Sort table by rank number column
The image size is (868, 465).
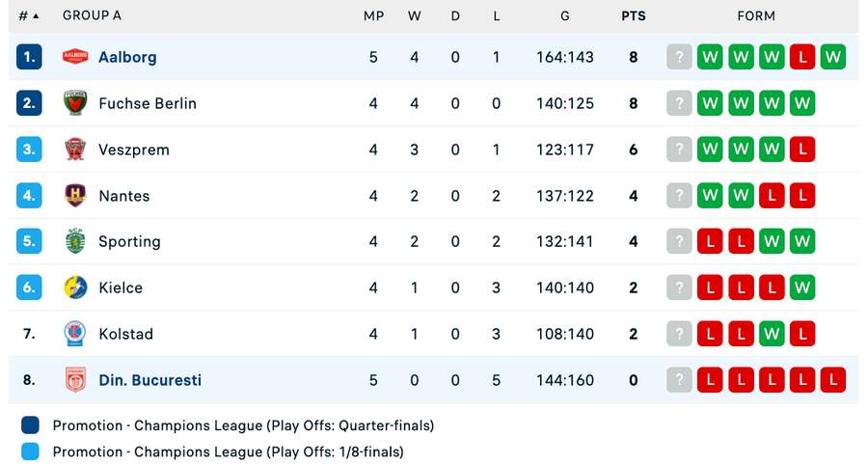coord(29,16)
